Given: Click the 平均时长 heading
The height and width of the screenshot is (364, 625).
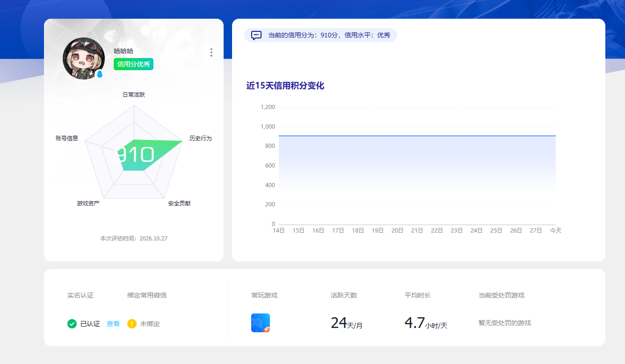Looking at the screenshot, I should point(418,295).
